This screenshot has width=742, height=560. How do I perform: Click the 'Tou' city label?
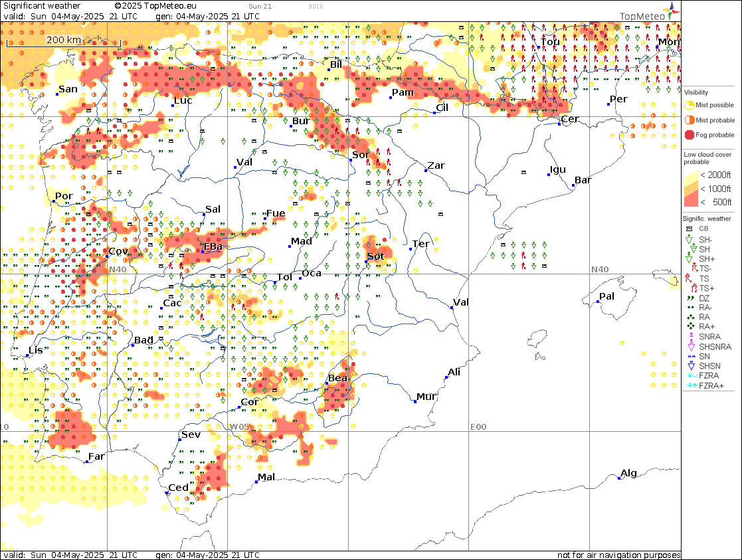tap(550, 42)
